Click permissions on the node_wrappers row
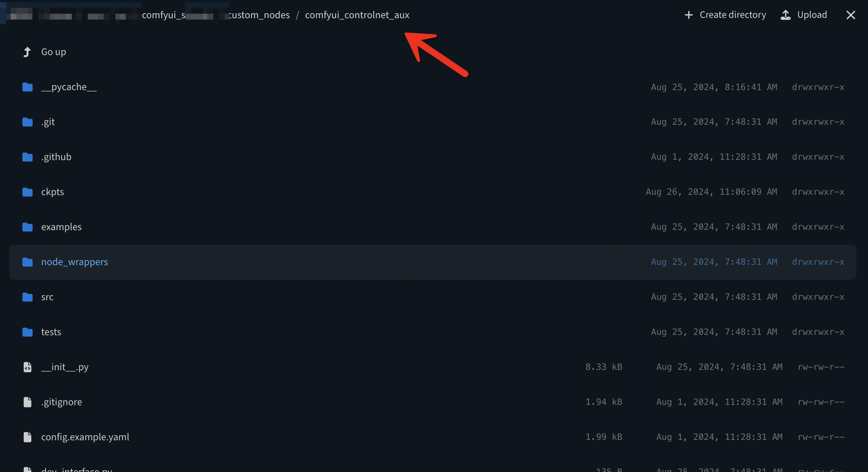Viewport: 868px width, 472px height. click(818, 262)
